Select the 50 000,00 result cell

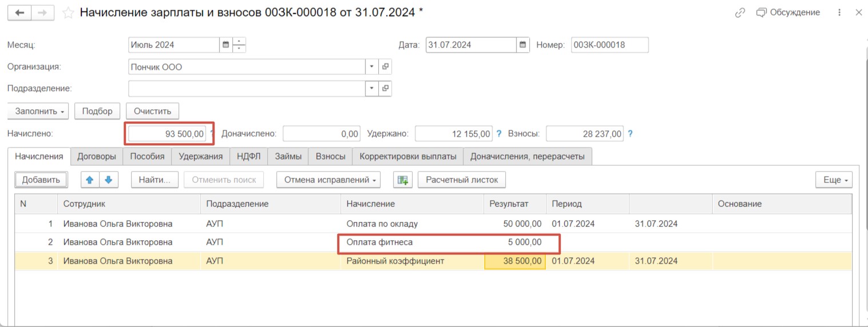click(514, 224)
